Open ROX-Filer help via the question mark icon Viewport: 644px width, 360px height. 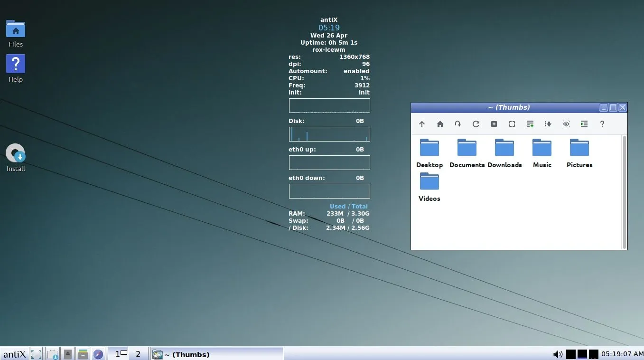(x=602, y=124)
